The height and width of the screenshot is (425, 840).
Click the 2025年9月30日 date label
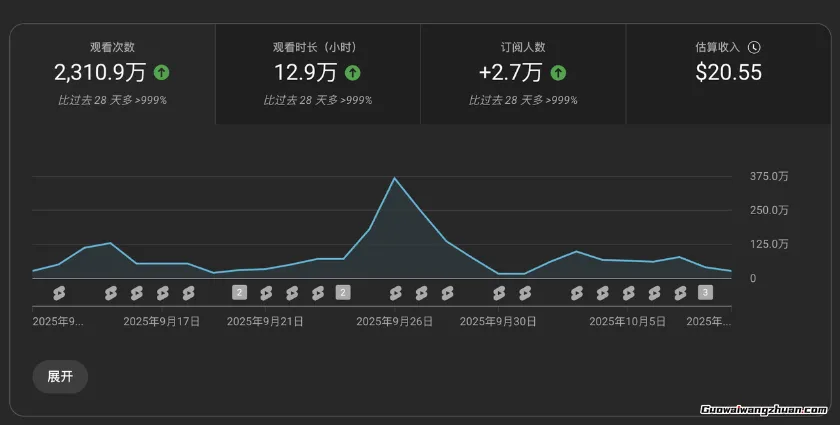(498, 322)
